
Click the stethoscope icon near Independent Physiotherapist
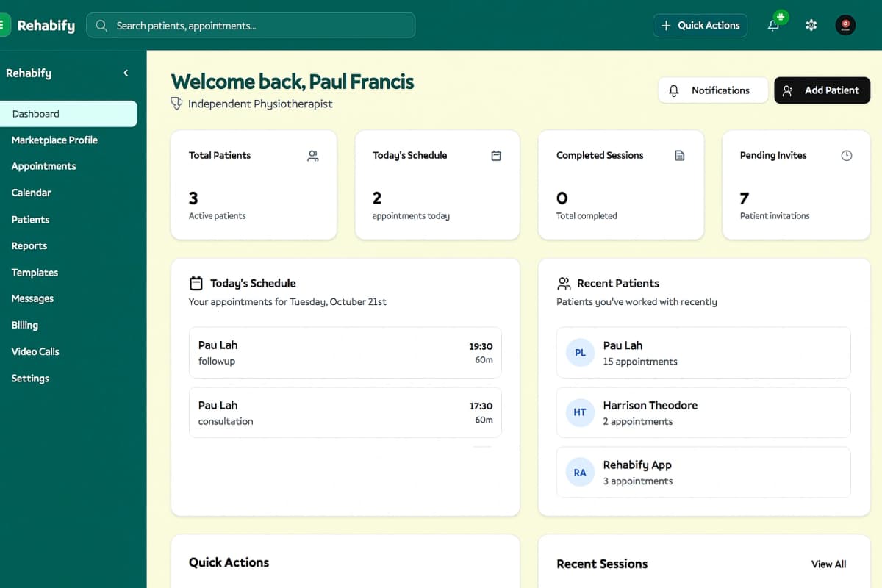click(176, 104)
